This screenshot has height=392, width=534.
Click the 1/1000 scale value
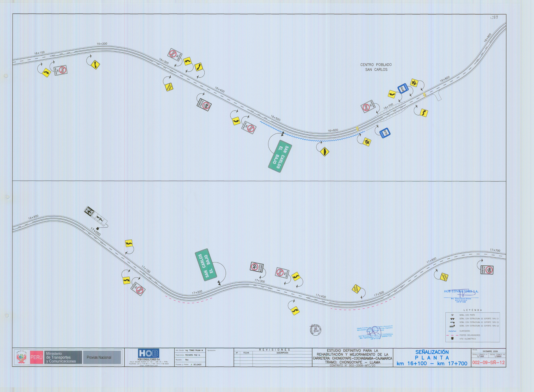tap(480, 356)
